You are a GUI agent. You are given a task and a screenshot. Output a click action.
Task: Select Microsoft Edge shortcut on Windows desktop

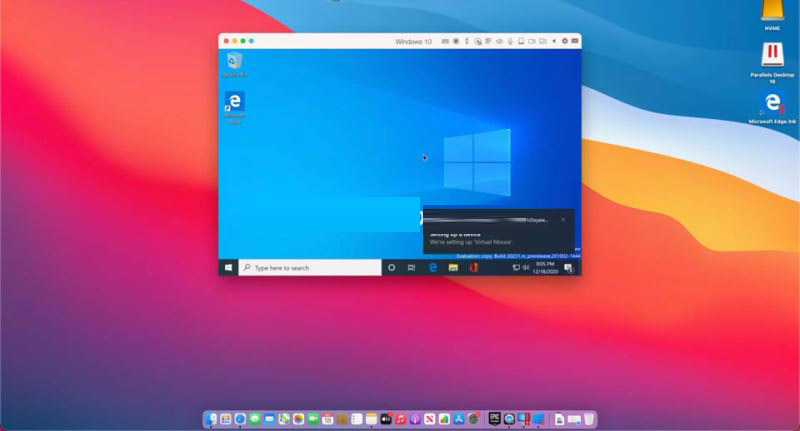coord(235,108)
